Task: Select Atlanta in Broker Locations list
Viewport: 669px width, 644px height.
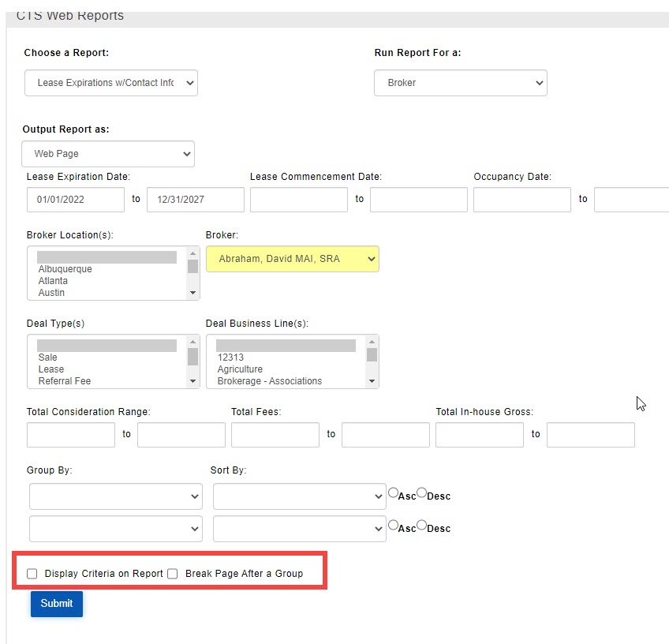Action: [x=54, y=281]
